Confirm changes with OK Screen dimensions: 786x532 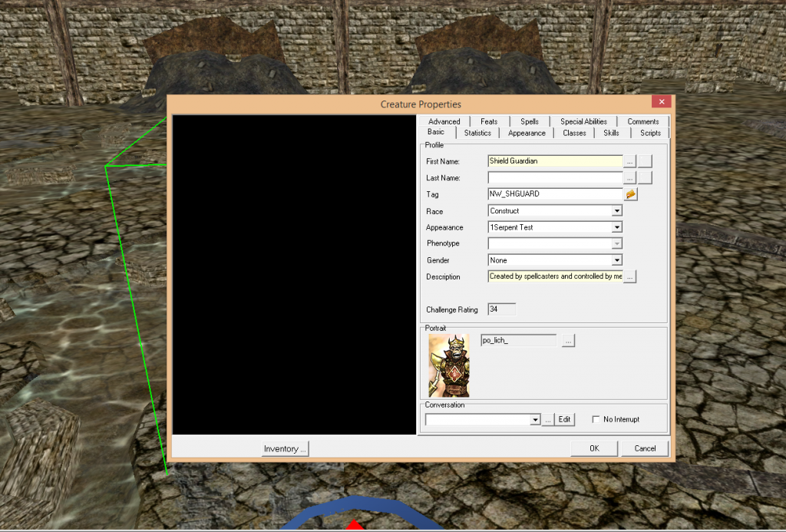tap(593, 448)
